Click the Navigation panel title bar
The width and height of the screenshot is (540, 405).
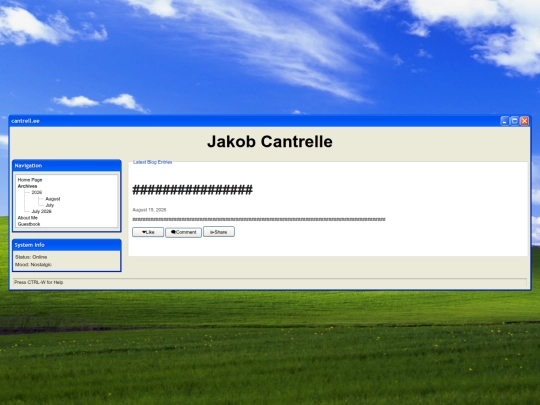[x=66, y=166]
